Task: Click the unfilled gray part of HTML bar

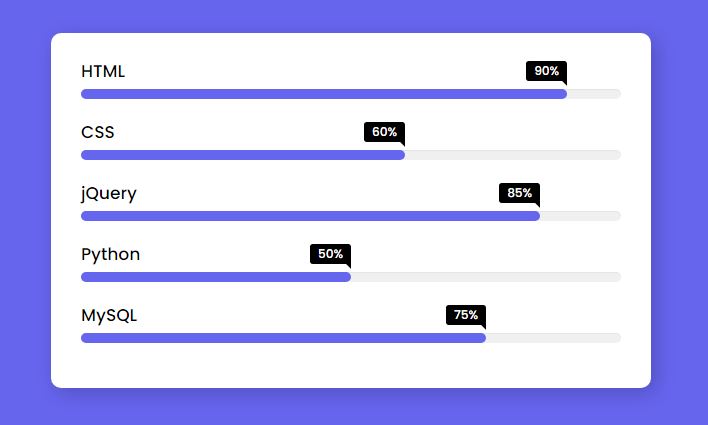Action: click(x=594, y=94)
